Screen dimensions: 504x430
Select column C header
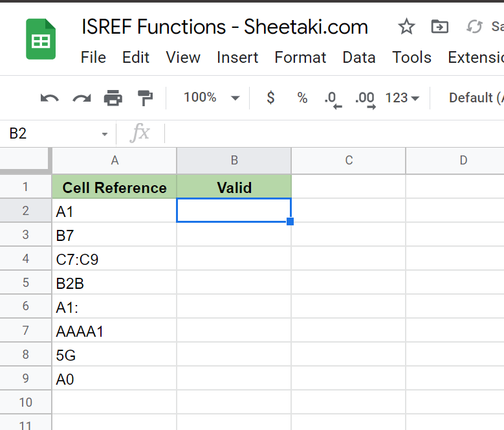[349, 161]
